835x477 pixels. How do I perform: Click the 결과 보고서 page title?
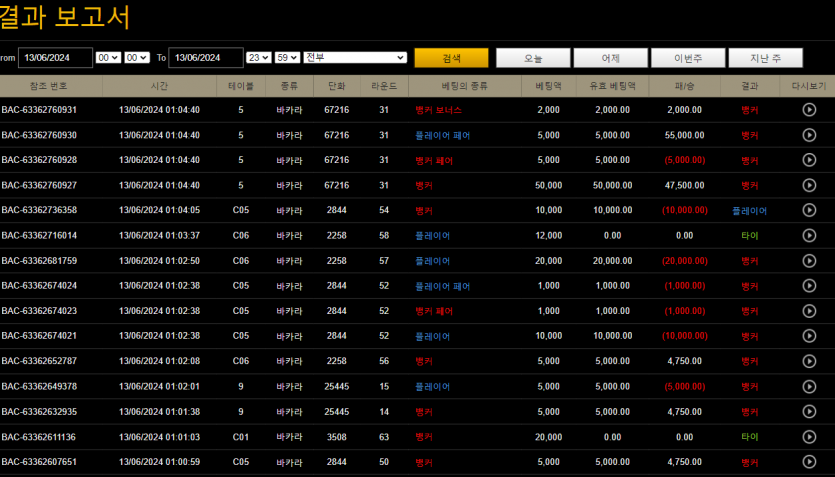tap(65, 17)
